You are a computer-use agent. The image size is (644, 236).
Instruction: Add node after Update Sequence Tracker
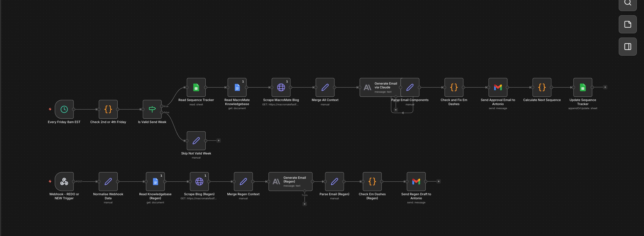605,87
